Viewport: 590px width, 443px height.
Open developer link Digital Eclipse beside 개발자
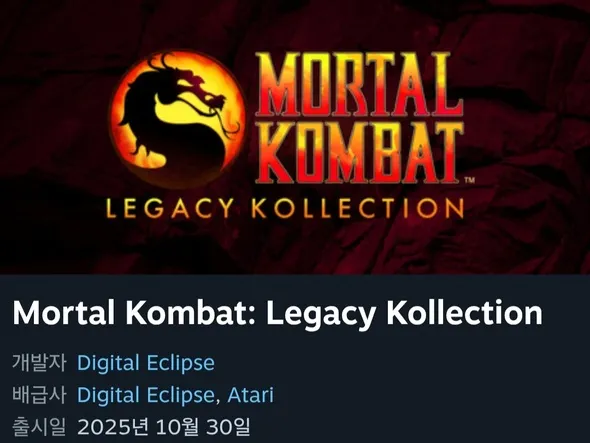click(x=146, y=363)
